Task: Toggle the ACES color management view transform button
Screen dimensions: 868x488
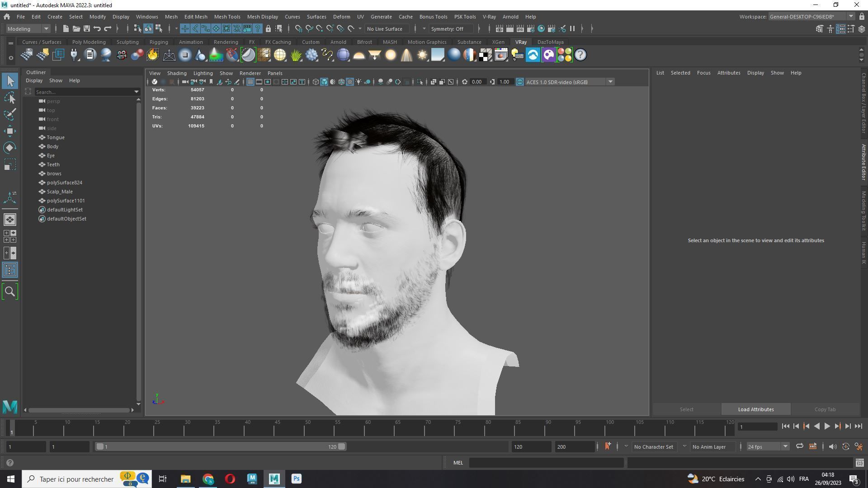Action: 519,82
